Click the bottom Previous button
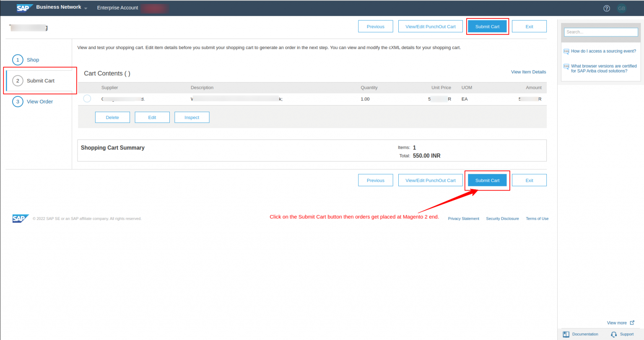The height and width of the screenshot is (340, 644). [375, 180]
